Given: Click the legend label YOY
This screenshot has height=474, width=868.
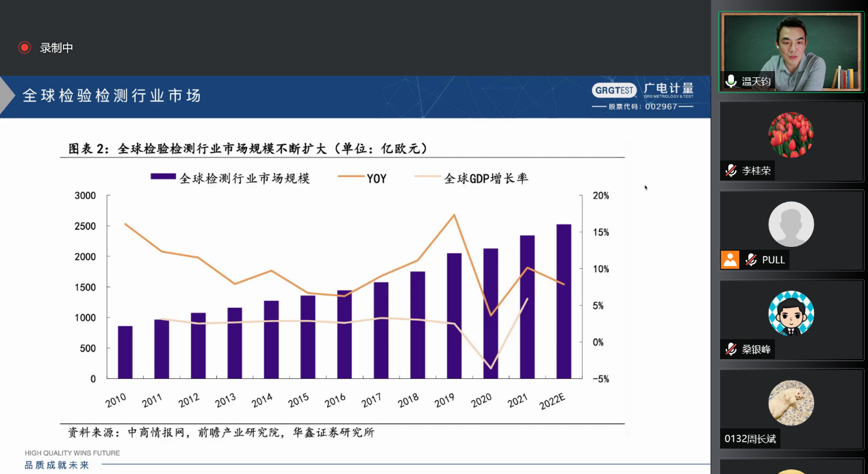Looking at the screenshot, I should [376, 178].
